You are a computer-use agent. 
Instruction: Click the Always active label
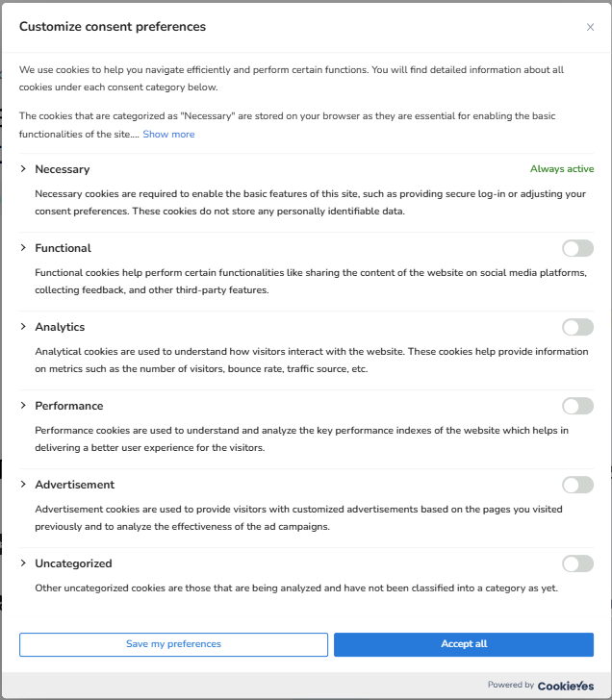562,169
